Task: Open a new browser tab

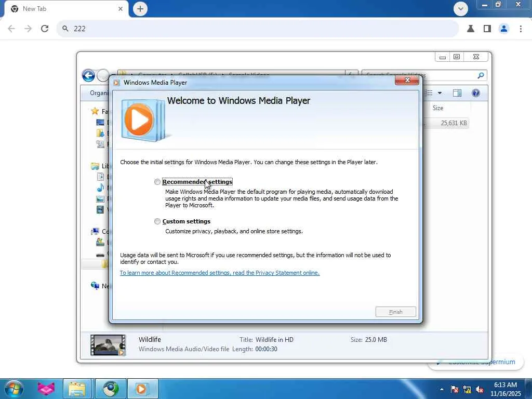Action: click(x=140, y=9)
